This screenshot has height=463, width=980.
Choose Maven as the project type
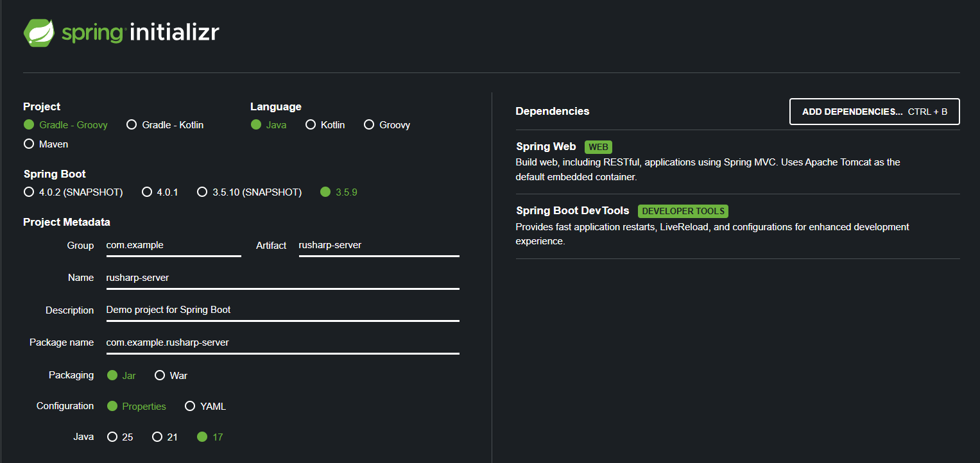46,144
